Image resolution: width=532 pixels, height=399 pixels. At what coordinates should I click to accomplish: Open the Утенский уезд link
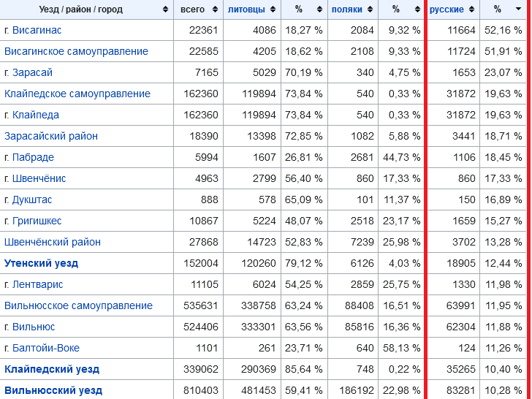(41, 263)
